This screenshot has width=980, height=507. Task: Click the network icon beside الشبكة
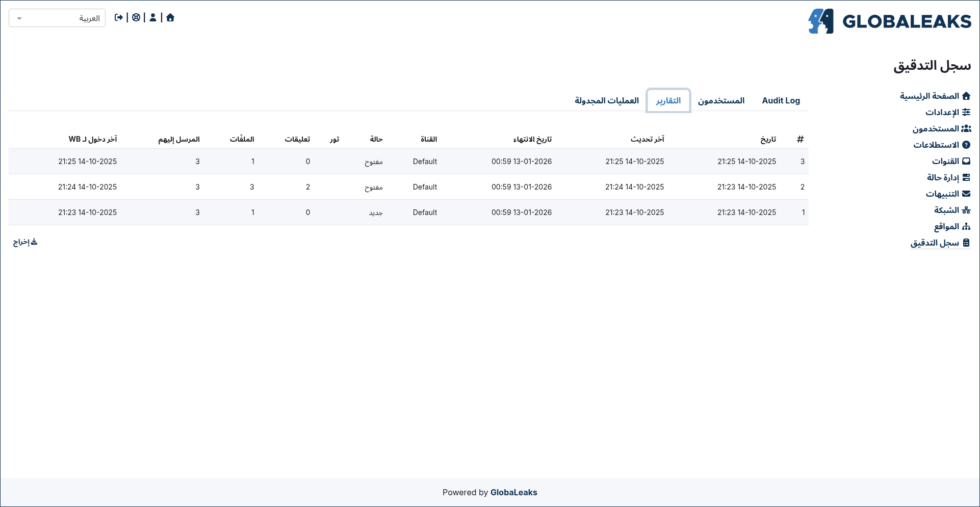pos(966,210)
